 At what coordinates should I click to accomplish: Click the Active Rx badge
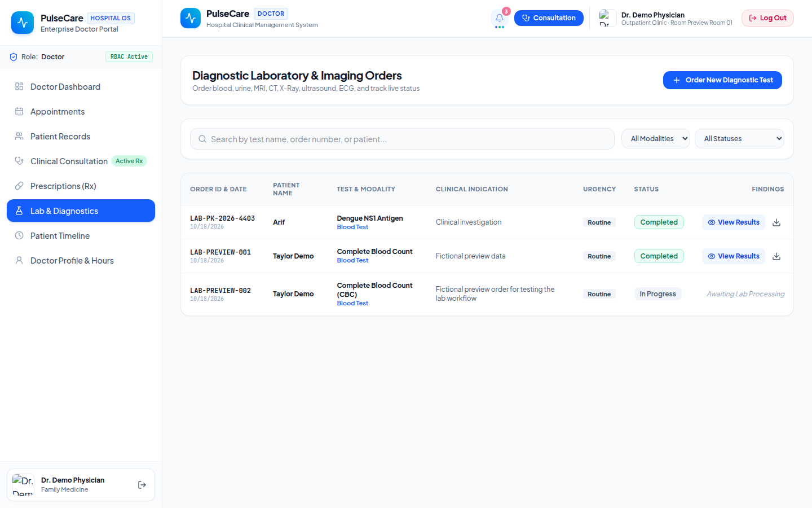(129, 161)
